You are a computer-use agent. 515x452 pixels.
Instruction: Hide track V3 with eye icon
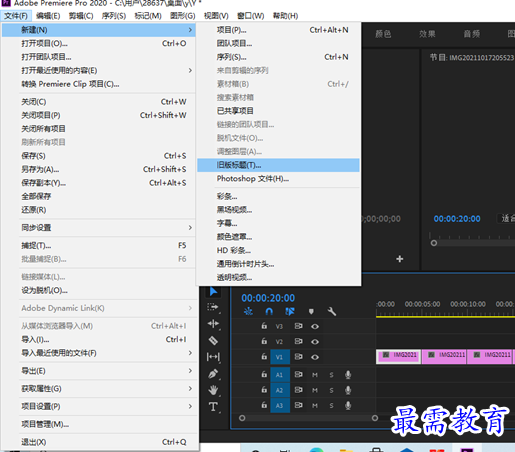pyautogui.click(x=315, y=326)
